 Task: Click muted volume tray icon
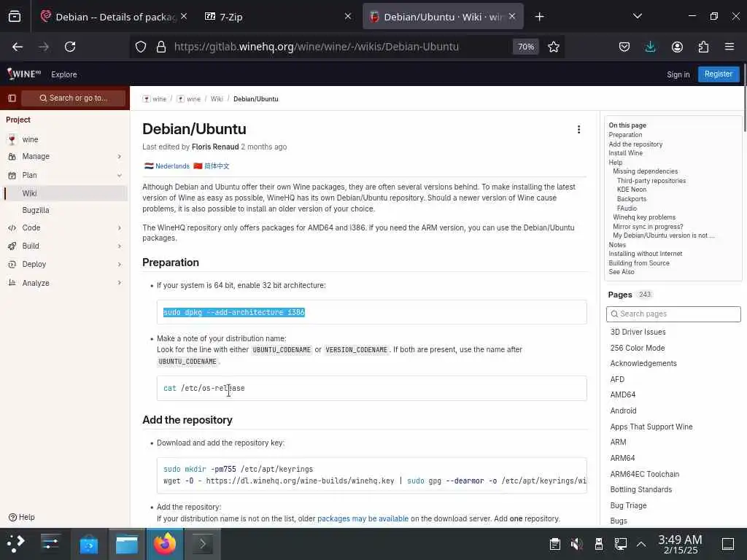[x=576, y=544]
